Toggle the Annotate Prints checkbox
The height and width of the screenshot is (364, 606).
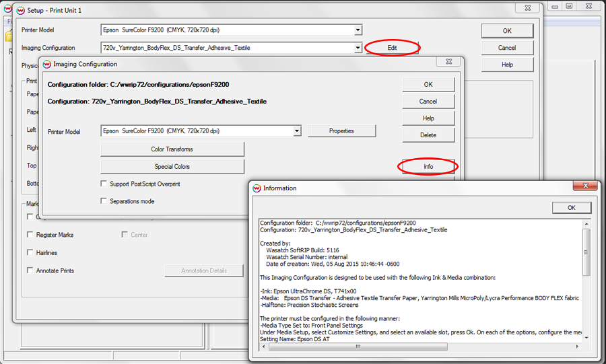[x=30, y=270]
